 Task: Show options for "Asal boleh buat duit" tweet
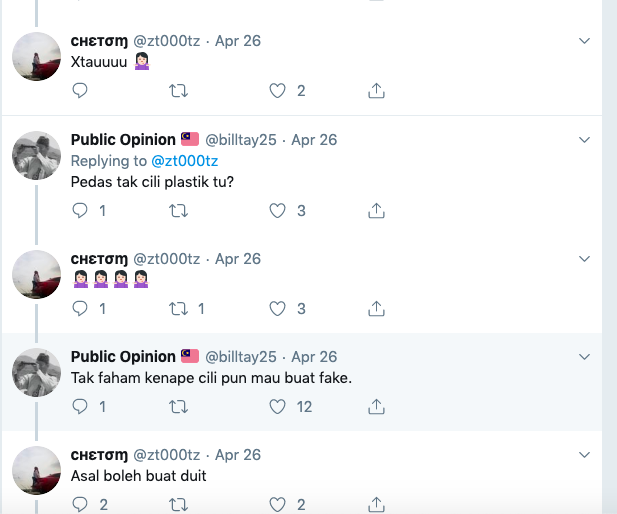pos(585,455)
